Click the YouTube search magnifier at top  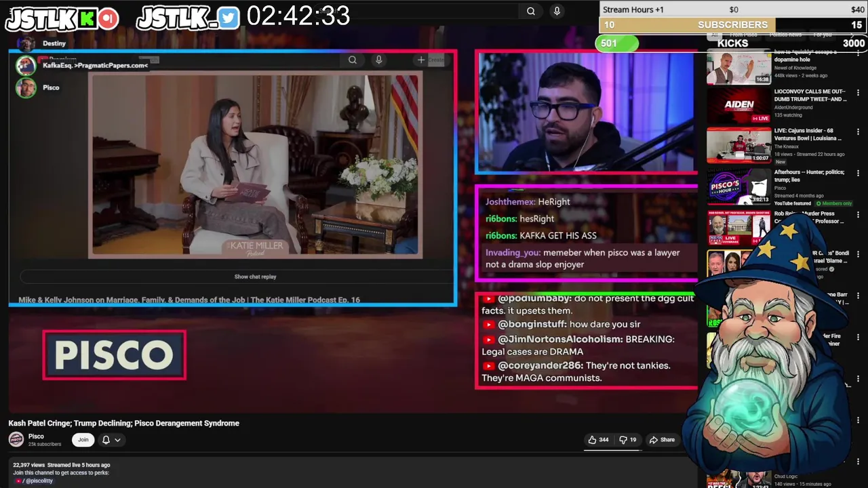tap(531, 11)
